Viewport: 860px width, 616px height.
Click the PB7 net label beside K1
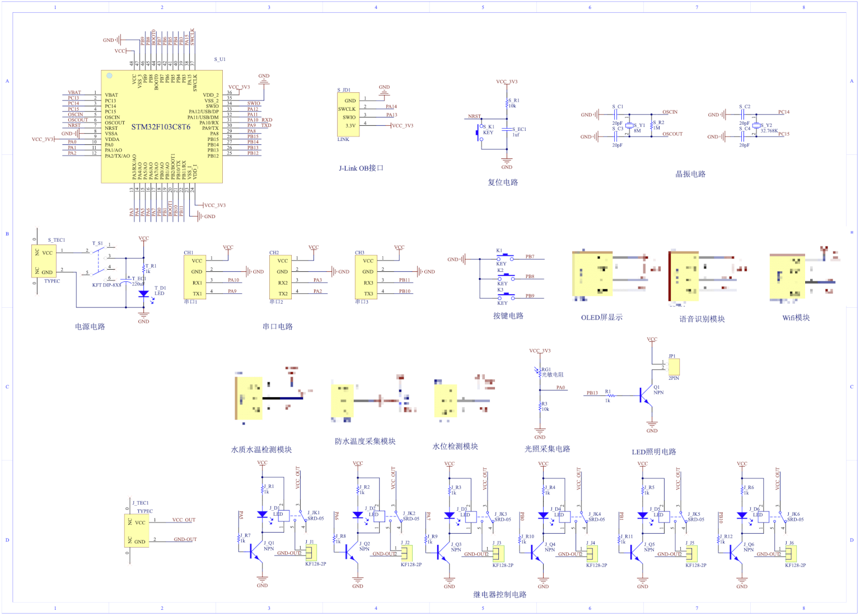(x=530, y=257)
